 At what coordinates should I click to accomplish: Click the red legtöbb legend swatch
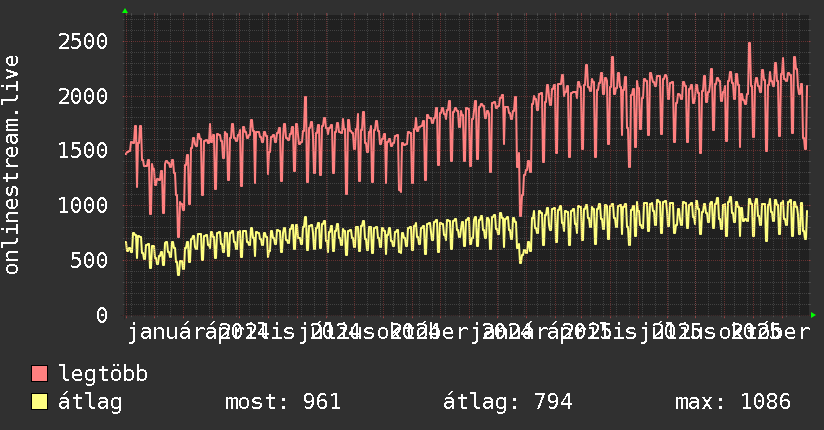point(39,373)
